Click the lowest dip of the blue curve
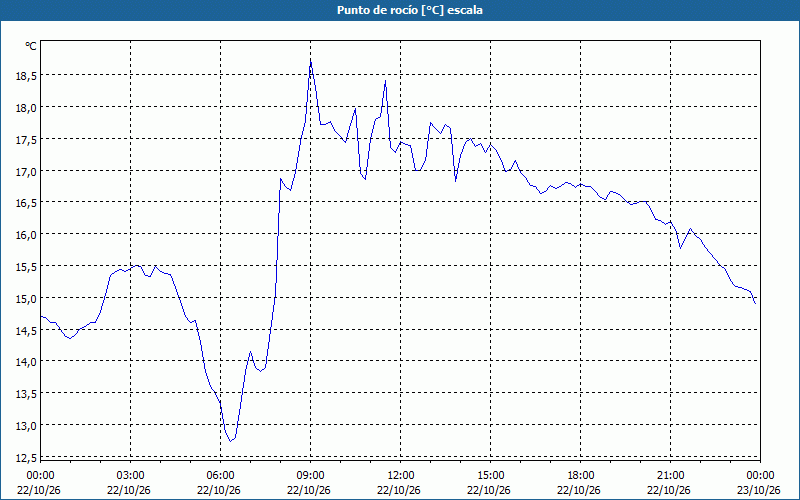Viewport: 800px width, 500px height. tap(231, 441)
